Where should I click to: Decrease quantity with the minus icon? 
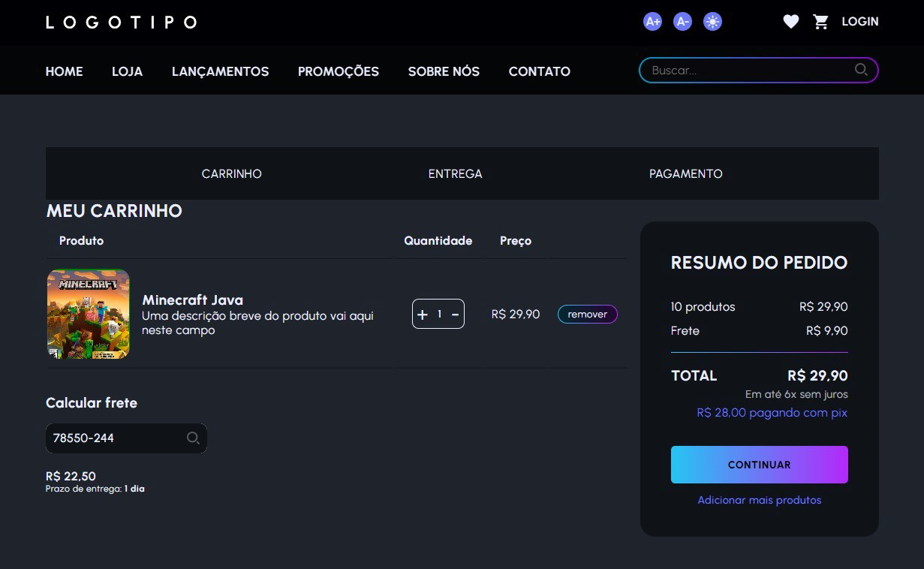455,314
